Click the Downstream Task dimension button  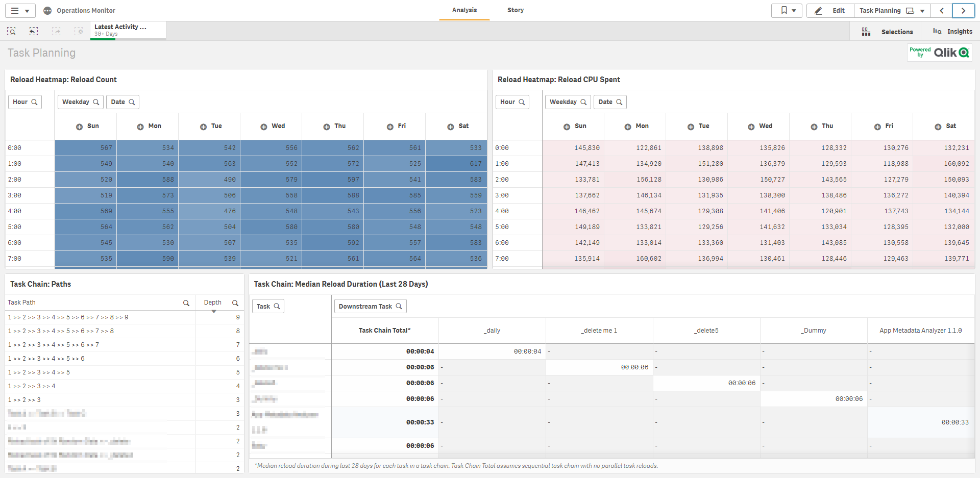(370, 307)
